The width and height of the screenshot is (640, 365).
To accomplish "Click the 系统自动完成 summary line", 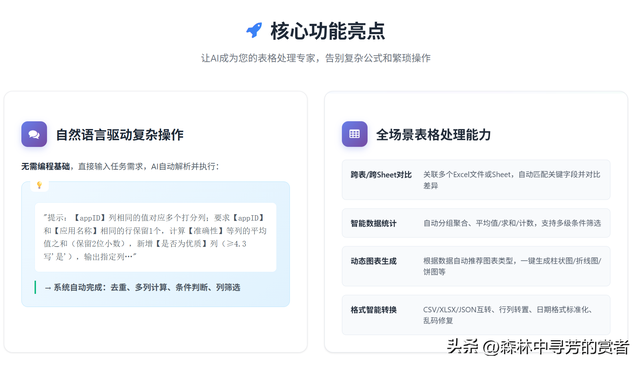I will tap(142, 287).
